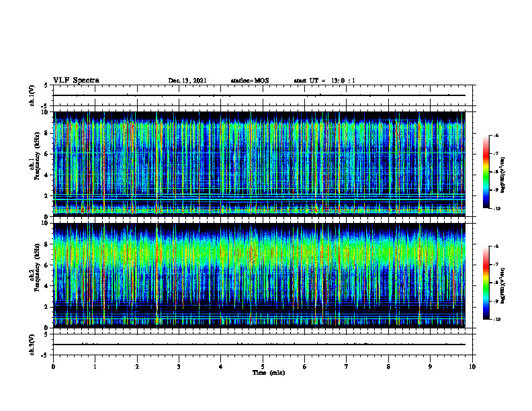The image size is (532, 411).
Task: Click time axis tick label "10"
Action: [x=472, y=367]
